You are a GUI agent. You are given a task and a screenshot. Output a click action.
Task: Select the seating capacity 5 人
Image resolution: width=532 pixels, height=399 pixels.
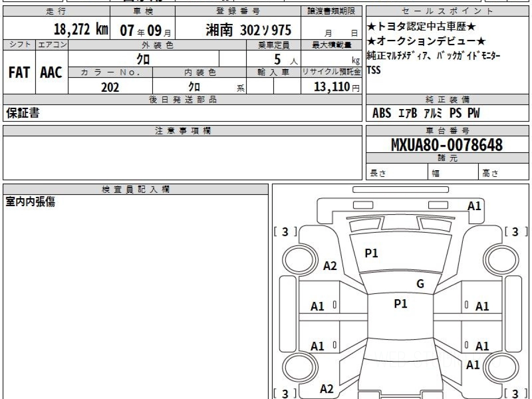coord(286,59)
